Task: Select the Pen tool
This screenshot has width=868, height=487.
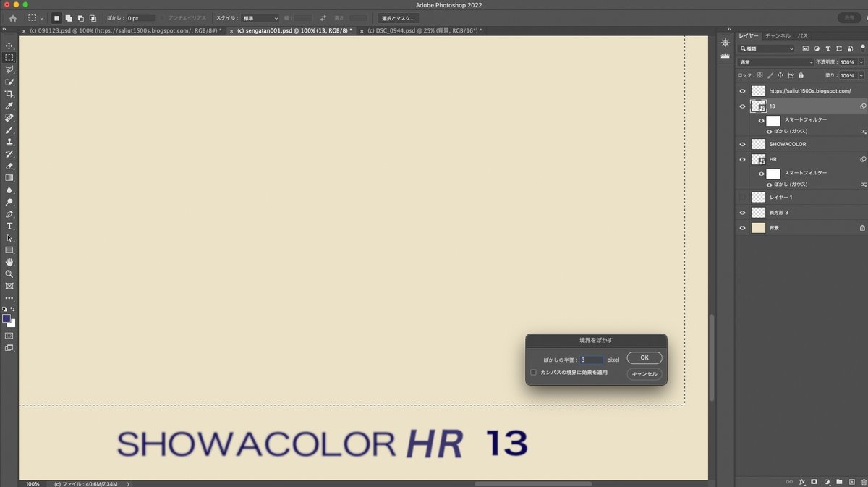Action: 9,214
